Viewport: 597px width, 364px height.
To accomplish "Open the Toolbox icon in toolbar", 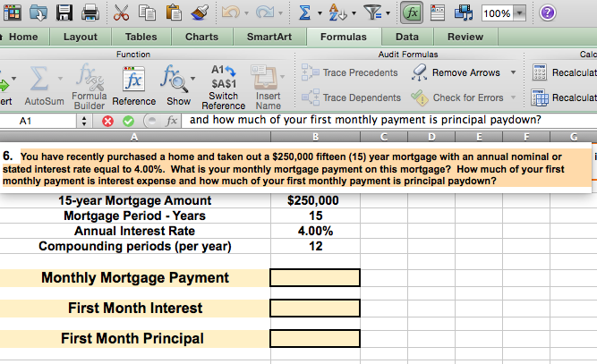I will [438, 13].
